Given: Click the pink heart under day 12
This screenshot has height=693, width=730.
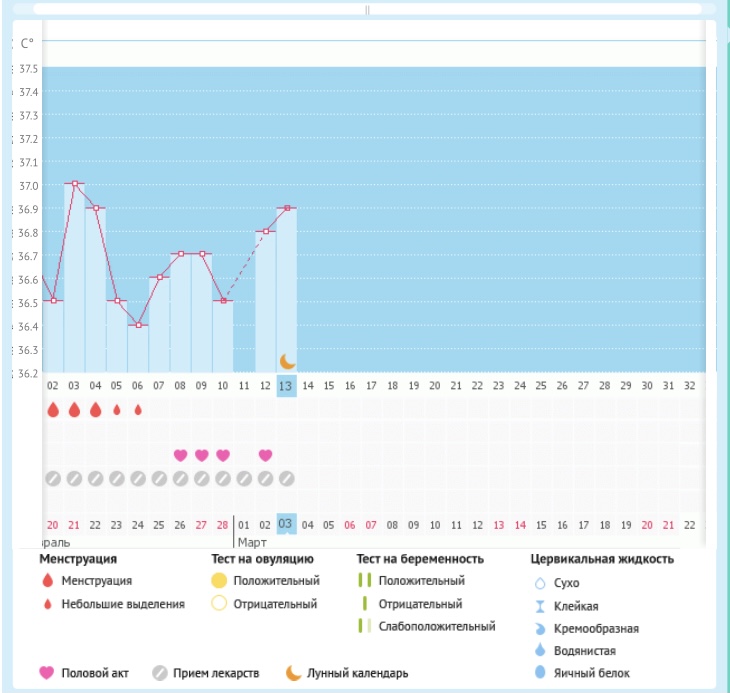Looking at the screenshot, I should pos(265,455).
